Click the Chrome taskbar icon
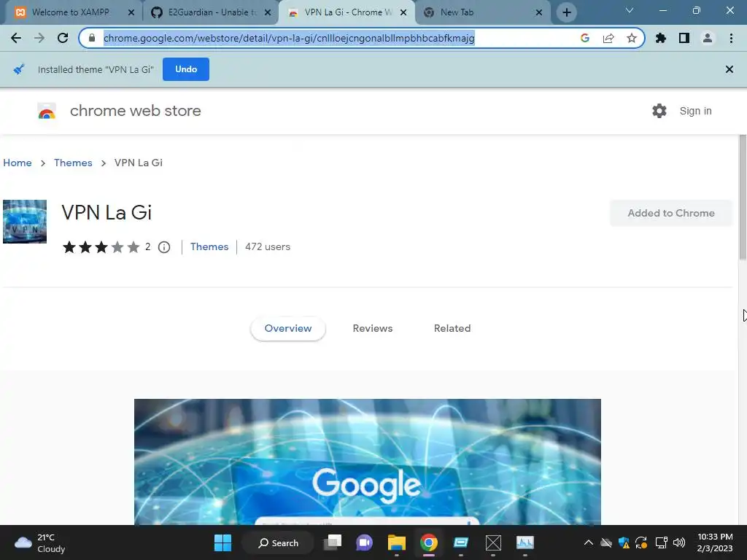The width and height of the screenshot is (747, 560). pos(429,542)
